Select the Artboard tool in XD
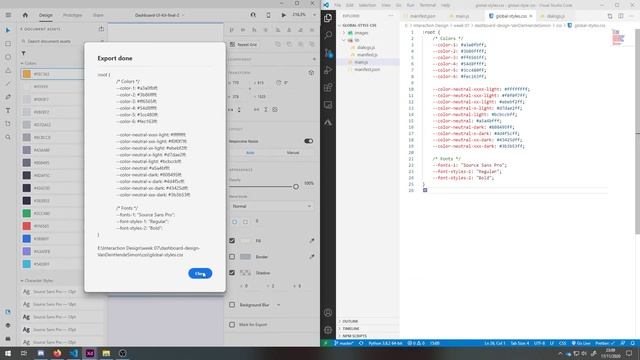Image resolution: width=640 pixels, height=360 pixels. tap(8, 124)
